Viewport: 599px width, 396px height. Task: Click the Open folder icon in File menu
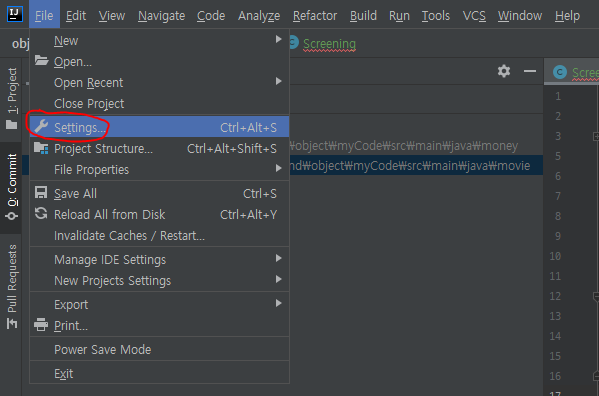click(41, 60)
